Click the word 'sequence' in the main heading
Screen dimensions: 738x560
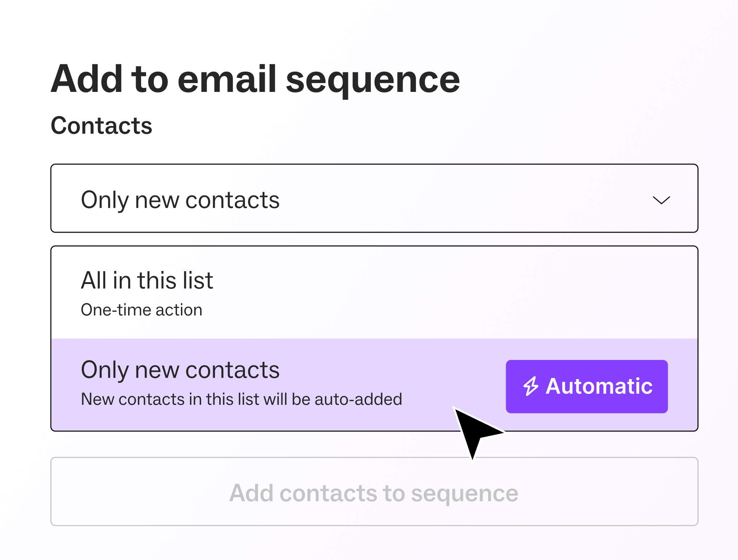373,80
